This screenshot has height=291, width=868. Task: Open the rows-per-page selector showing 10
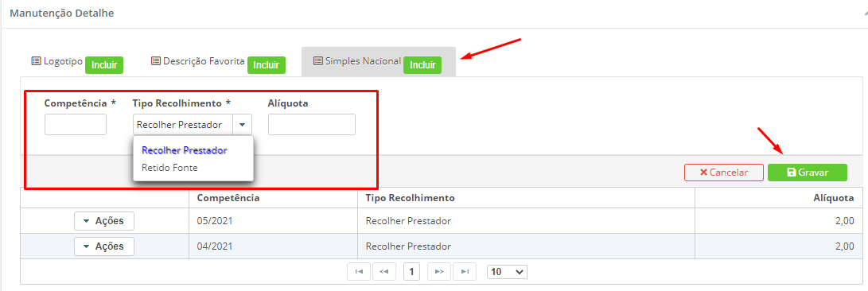tap(507, 272)
